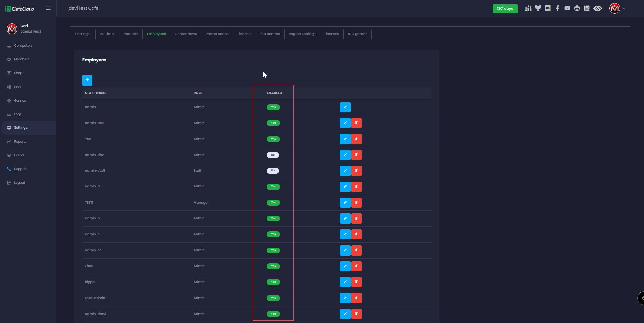Add a new employee with plus button

(87, 80)
